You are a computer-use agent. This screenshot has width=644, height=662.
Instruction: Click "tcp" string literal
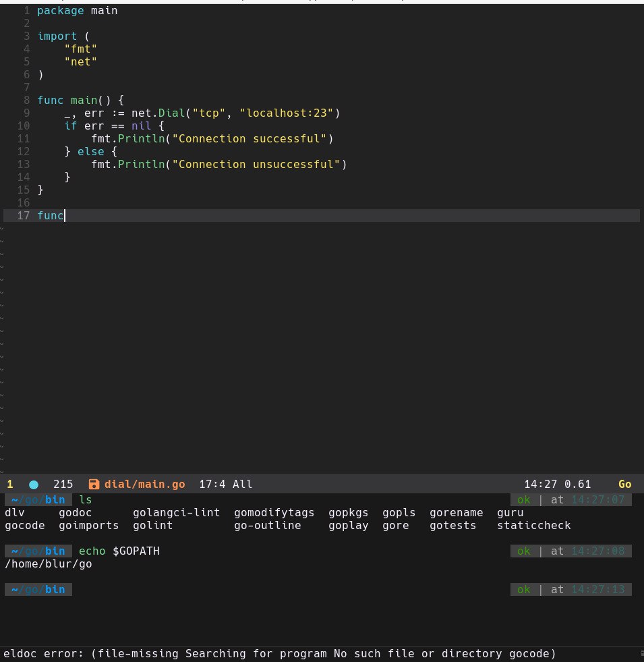pos(209,113)
